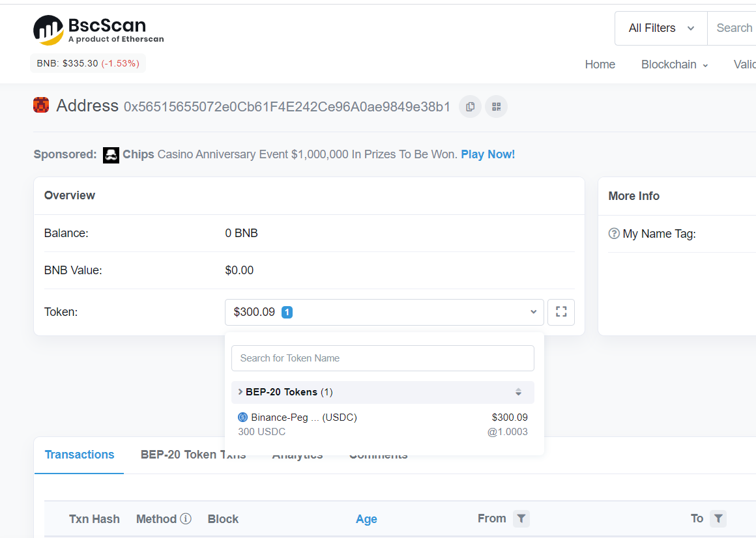756x538 pixels.
Task: Click the More Info heading
Action: 633,196
